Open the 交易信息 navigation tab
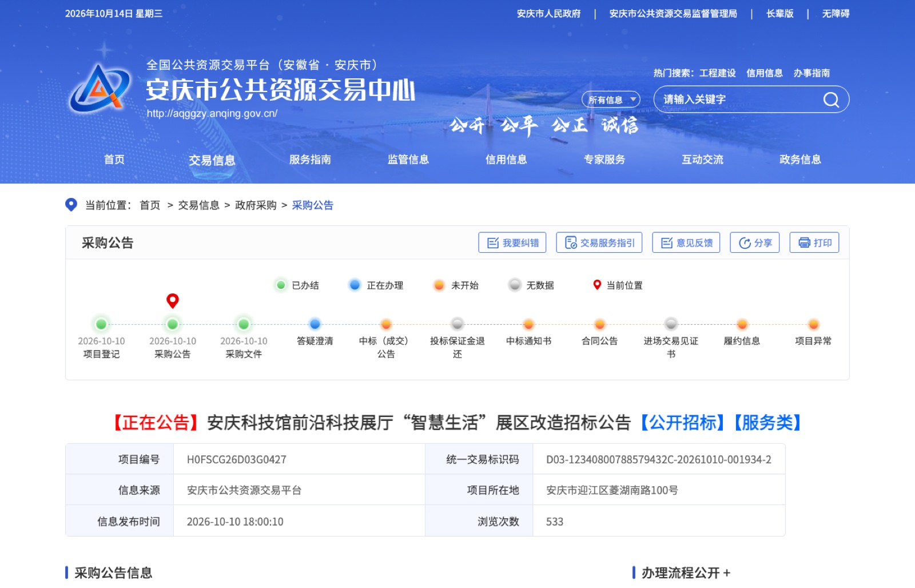Viewport: 915px width, 588px height. (212, 160)
